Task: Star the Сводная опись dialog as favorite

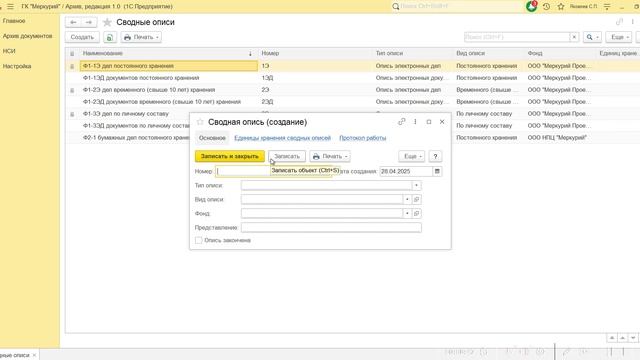Action: pos(200,122)
